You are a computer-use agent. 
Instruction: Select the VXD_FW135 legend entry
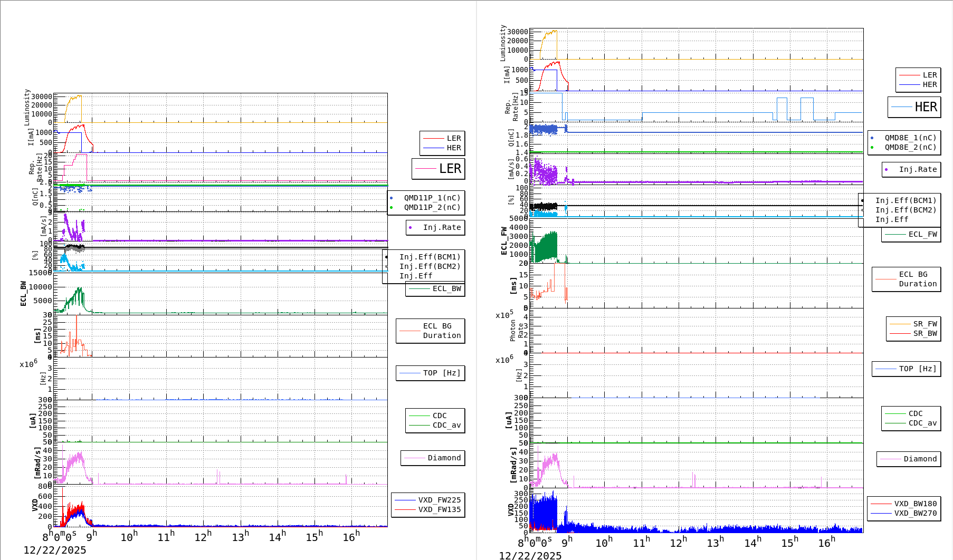pos(439,509)
